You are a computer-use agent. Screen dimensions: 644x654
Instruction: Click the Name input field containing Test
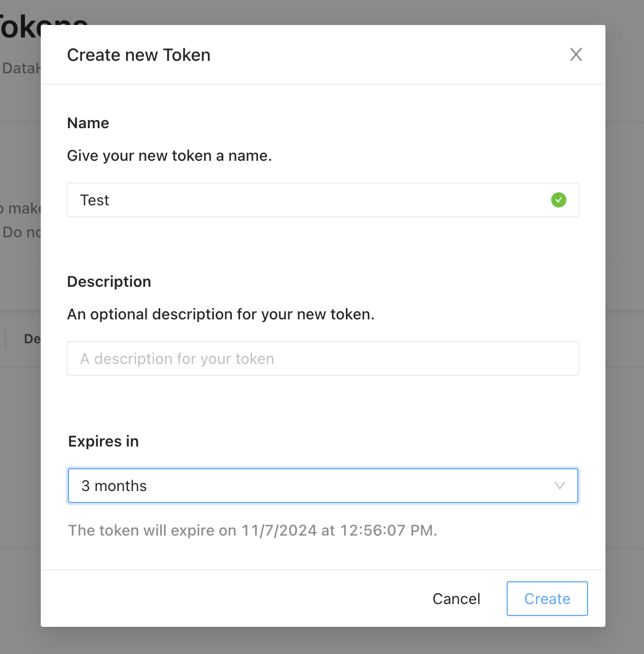[323, 200]
